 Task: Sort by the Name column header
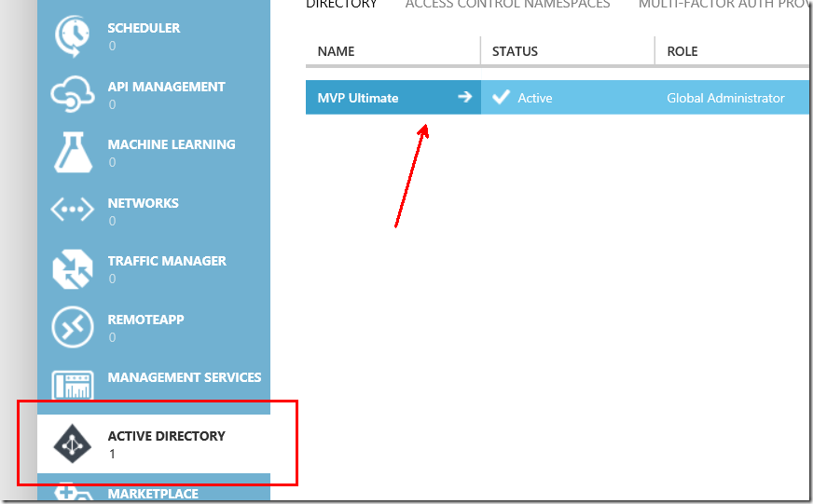tap(336, 51)
